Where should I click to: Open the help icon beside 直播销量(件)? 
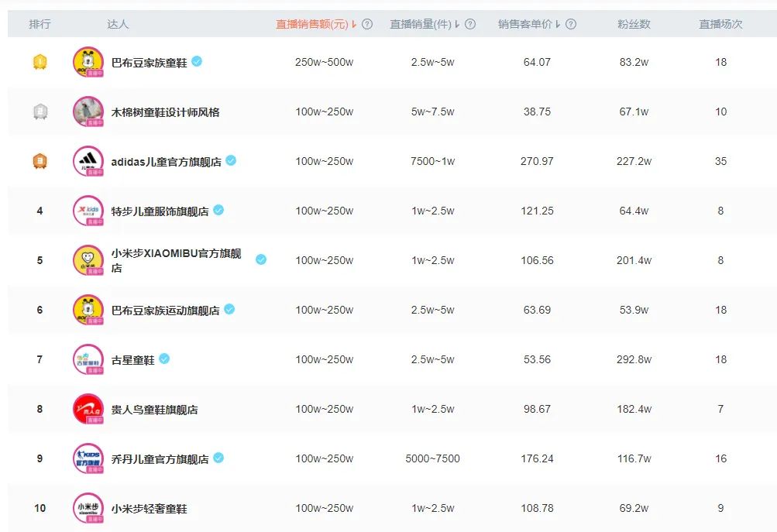(x=469, y=24)
